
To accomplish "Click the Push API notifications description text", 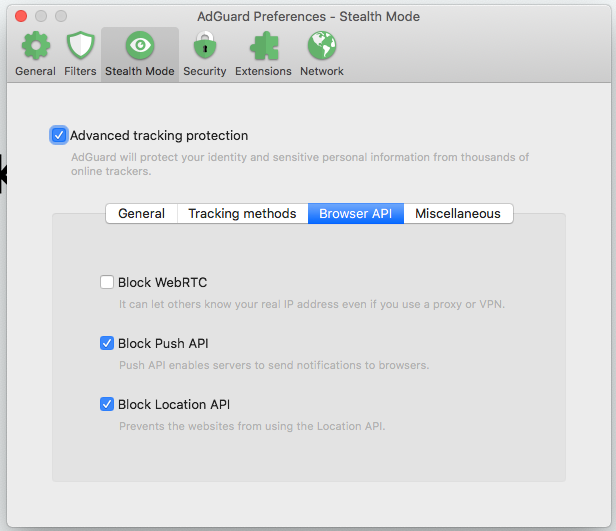I will coord(274,365).
